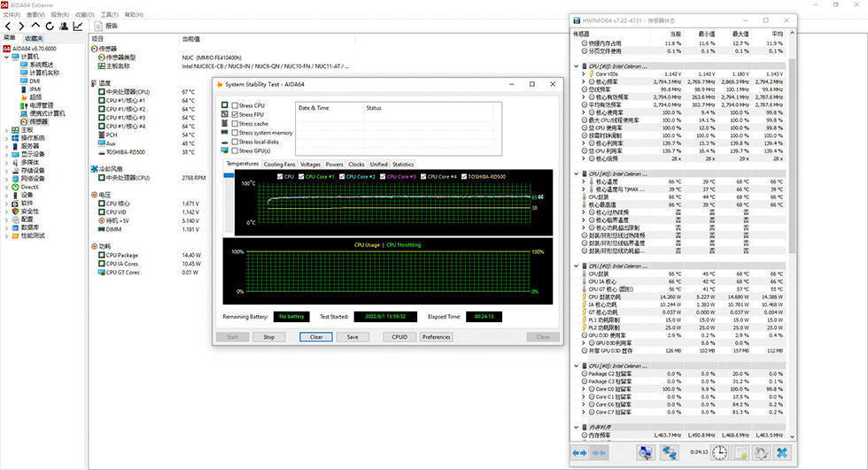Click the user icon in AIDA64 toolbar
The image size is (868, 470).
[63, 27]
